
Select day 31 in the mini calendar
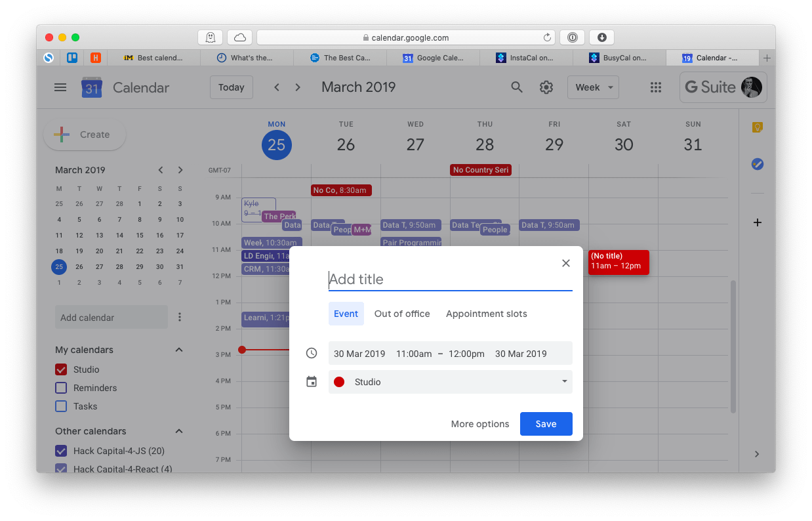(180, 267)
